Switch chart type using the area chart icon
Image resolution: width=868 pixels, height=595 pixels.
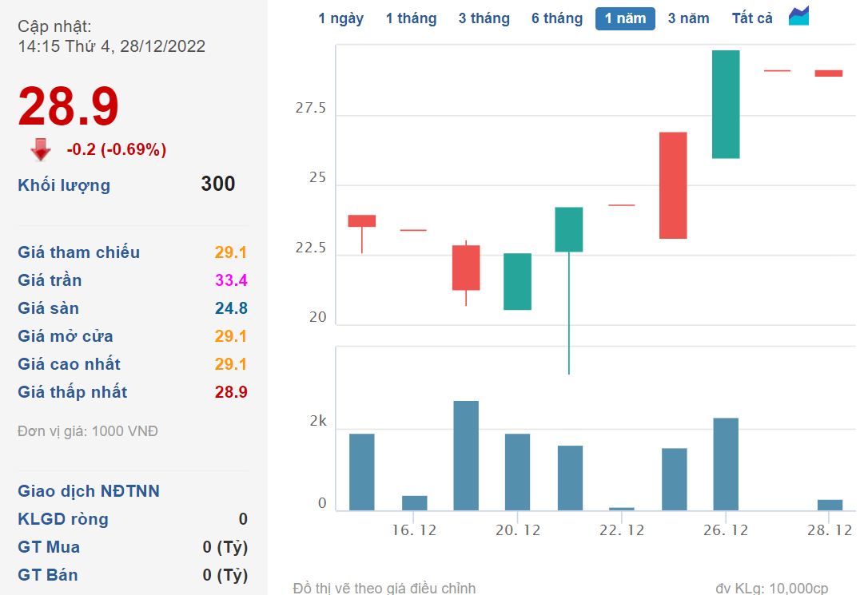pyautogui.click(x=798, y=17)
